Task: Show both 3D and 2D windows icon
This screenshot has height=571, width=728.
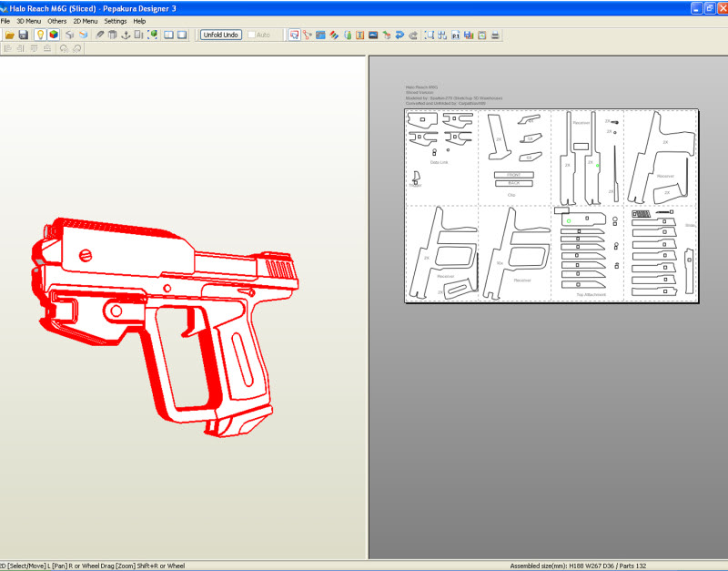Action: pyautogui.click(x=168, y=35)
